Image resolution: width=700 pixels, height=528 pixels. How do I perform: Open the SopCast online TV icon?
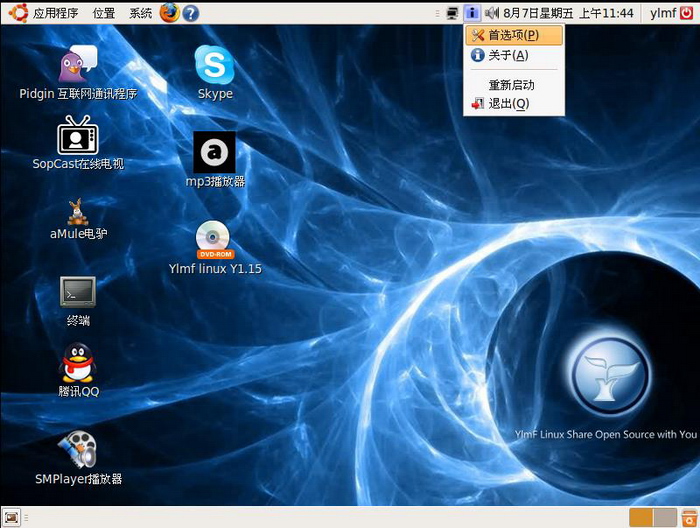[78, 135]
